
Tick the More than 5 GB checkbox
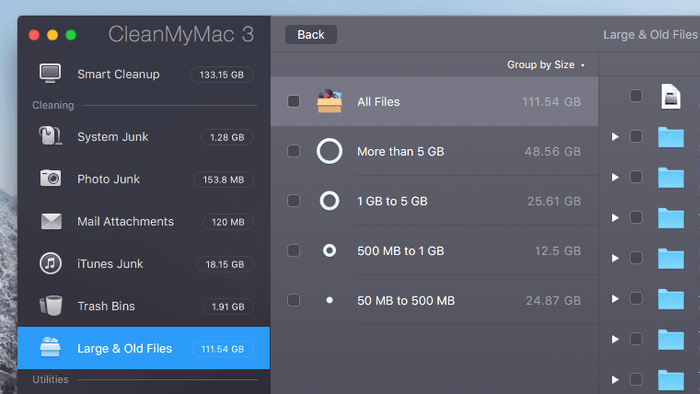[x=293, y=151]
